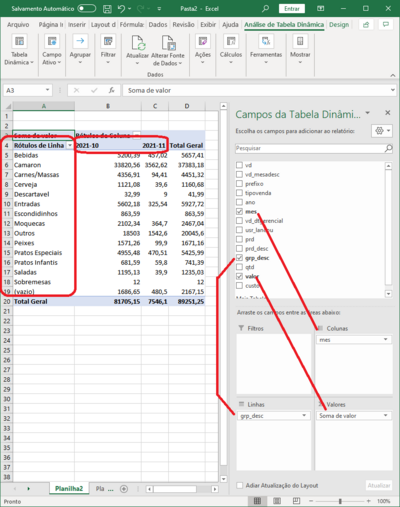Image resolution: width=400 pixels, height=507 pixels.
Task: Open the Arquivo tab
Action: point(18,25)
